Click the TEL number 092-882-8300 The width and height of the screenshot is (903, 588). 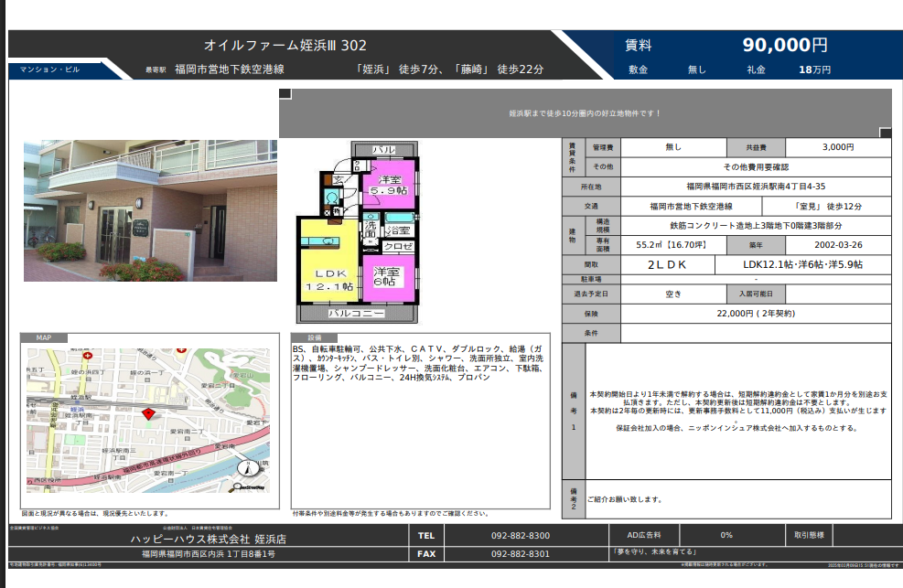520,536
